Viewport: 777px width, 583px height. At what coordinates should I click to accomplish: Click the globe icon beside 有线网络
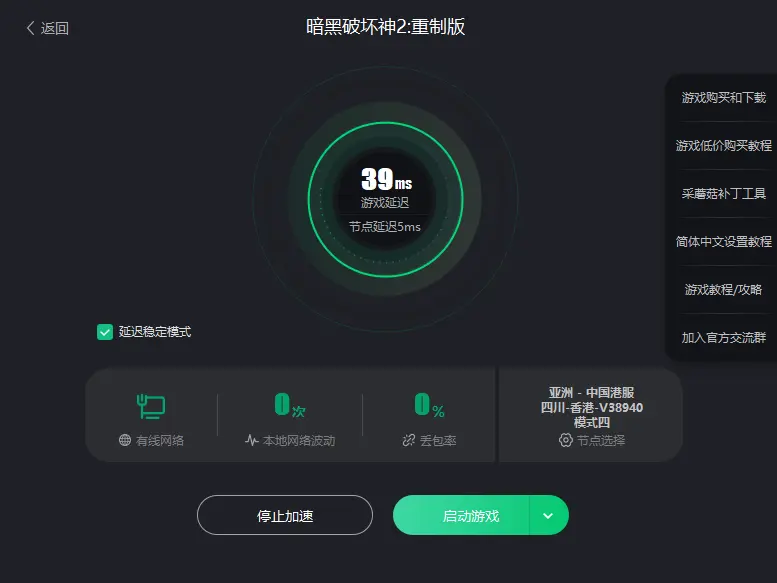[125, 440]
